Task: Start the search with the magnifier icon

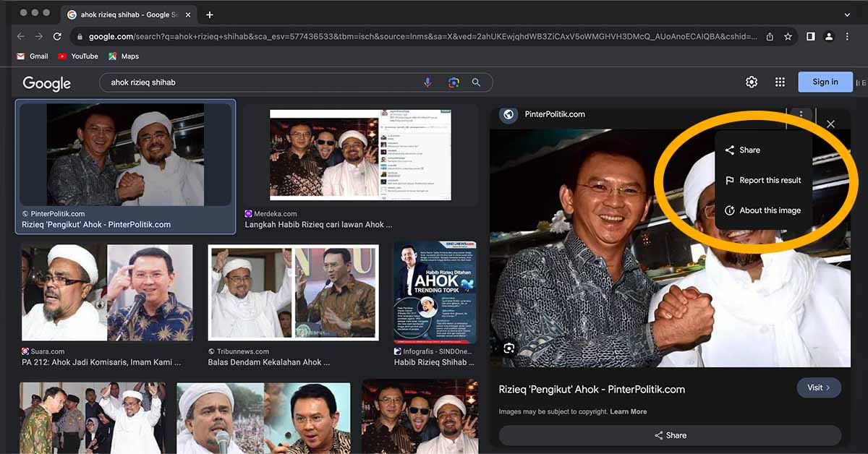Action: [477, 82]
